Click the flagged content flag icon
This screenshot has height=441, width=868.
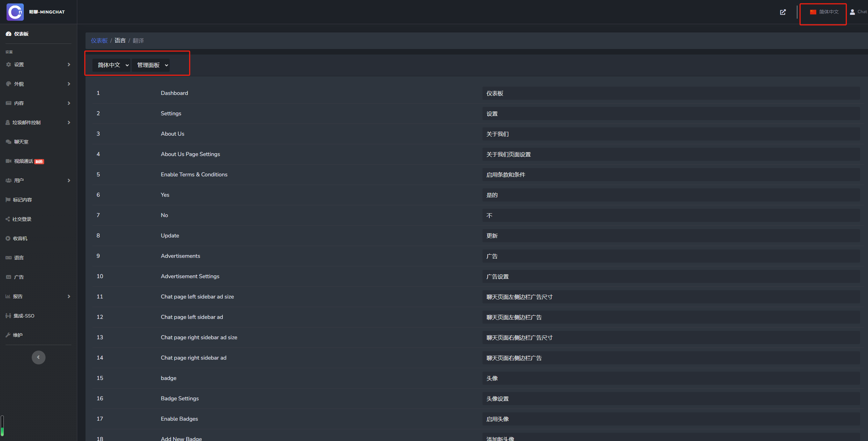tap(8, 200)
